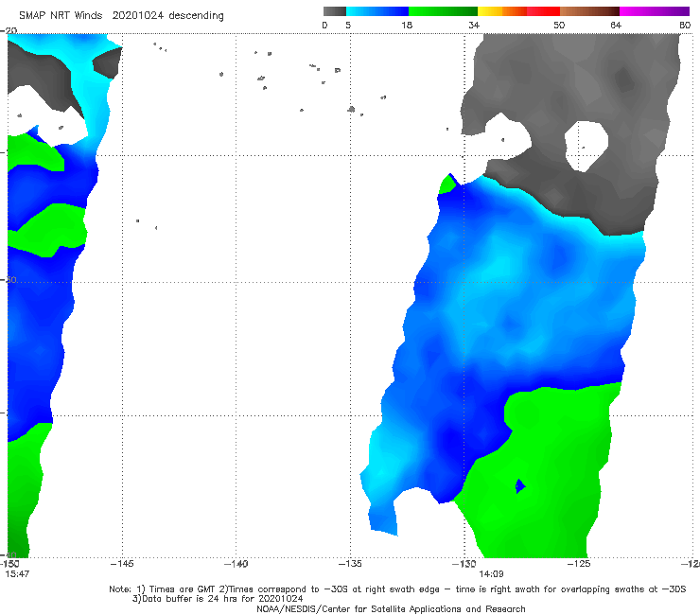The width and height of the screenshot is (700, 615).
Task: Click the green 18–34 colorbar segment
Action: click(444, 11)
